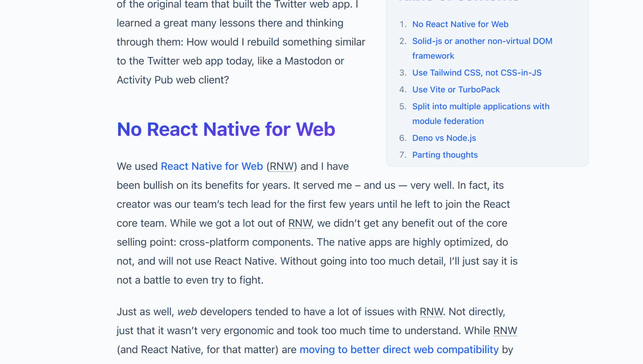Open the inline React Native for Web link
This screenshot has height=364, width=643.
(x=211, y=166)
